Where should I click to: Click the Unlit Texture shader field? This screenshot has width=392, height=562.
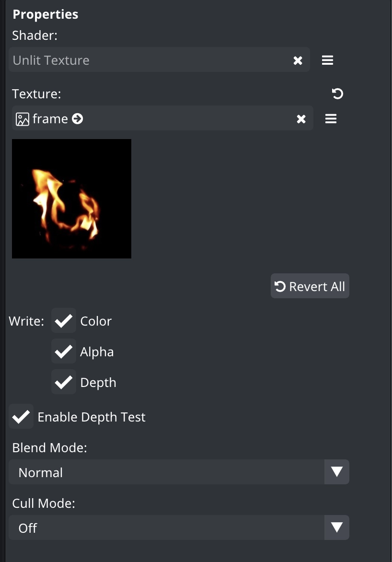coord(159,60)
